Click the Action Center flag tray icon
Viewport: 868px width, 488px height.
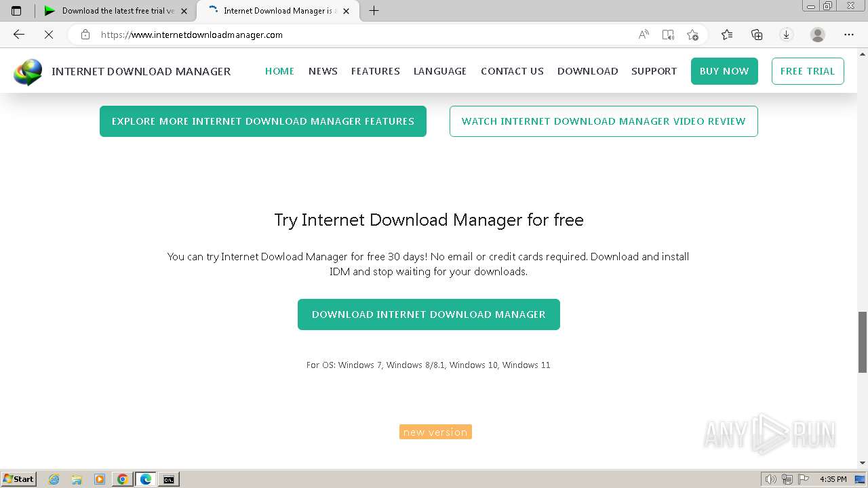tap(802, 479)
